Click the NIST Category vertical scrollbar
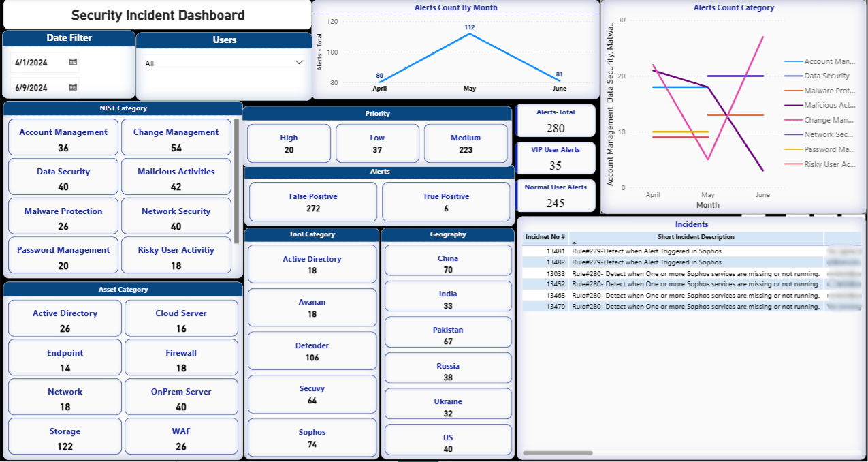 point(236,181)
